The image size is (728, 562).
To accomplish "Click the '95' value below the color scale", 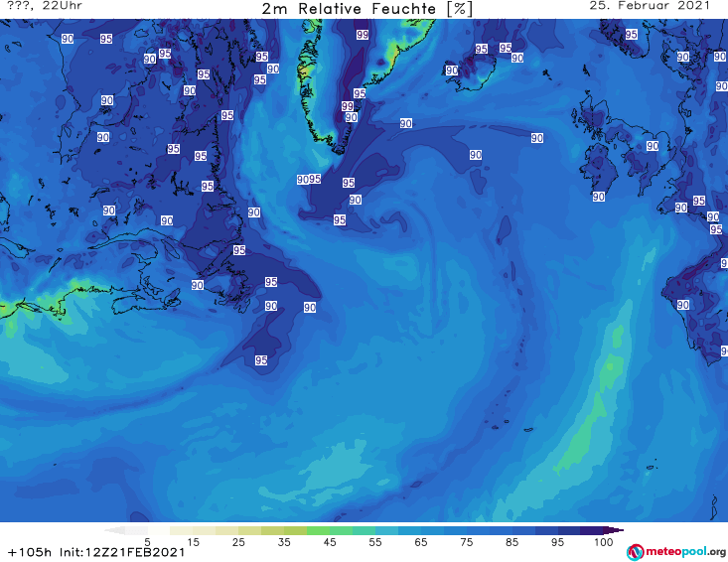I will (557, 542).
